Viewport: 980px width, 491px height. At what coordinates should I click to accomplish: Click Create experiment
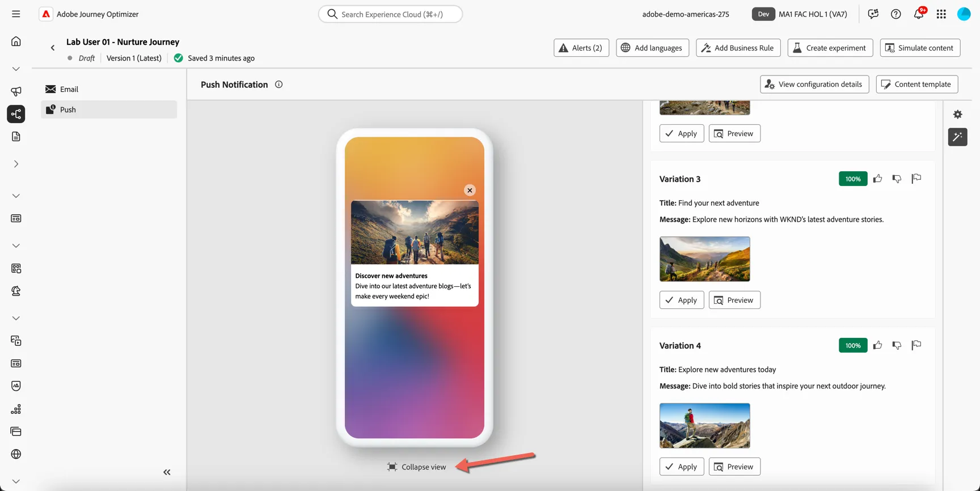point(830,48)
